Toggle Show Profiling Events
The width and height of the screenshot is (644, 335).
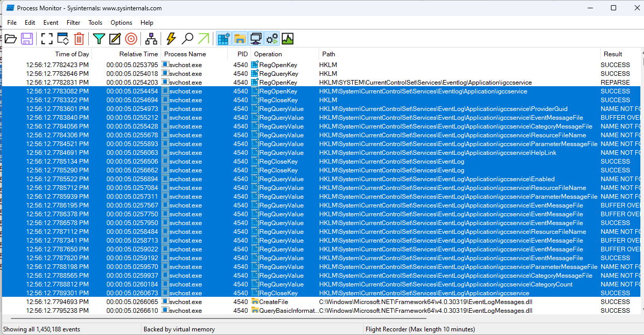pos(288,39)
